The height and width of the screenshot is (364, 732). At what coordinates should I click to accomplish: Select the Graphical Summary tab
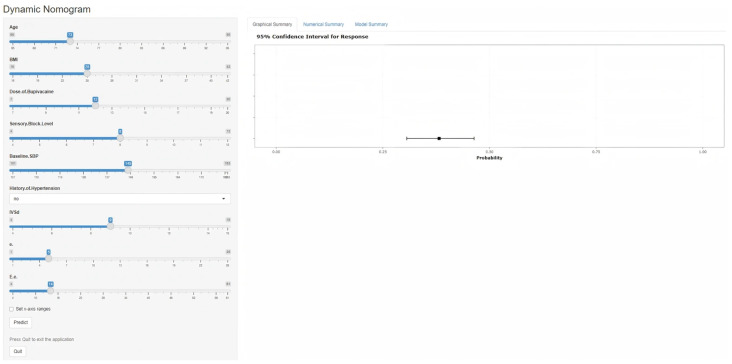pos(272,24)
